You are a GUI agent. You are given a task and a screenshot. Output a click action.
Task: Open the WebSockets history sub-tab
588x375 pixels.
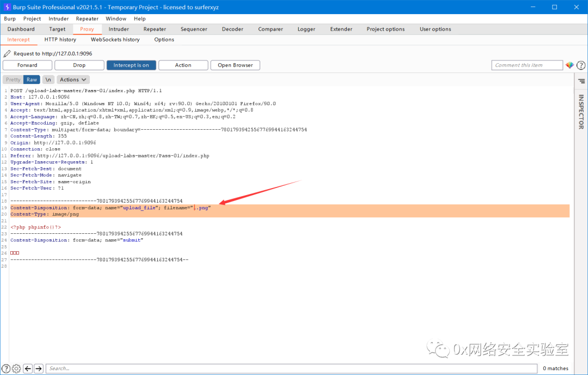(115, 40)
